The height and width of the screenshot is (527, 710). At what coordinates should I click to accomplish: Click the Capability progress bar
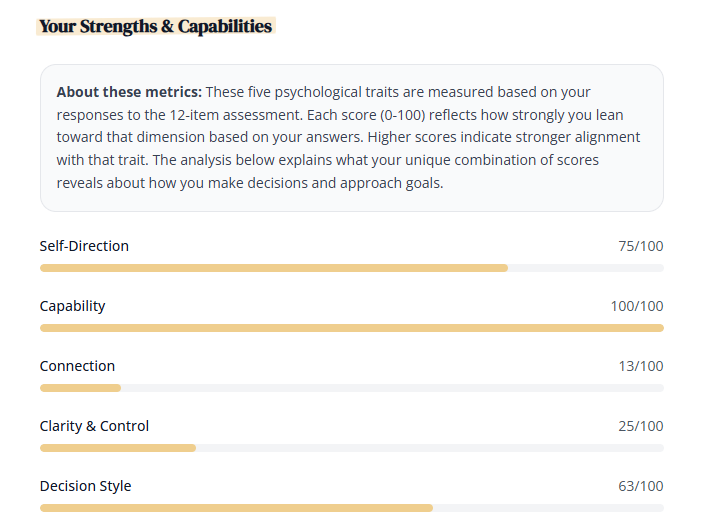pyautogui.click(x=351, y=328)
